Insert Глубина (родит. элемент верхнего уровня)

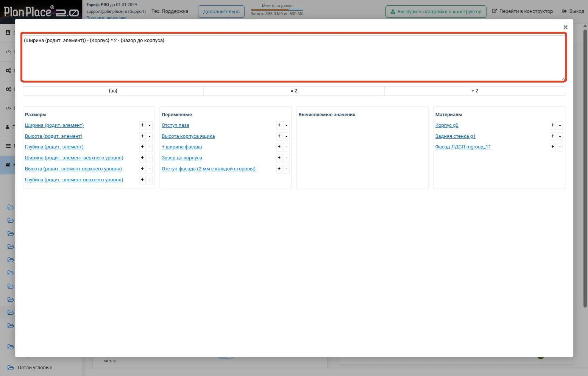click(74, 180)
